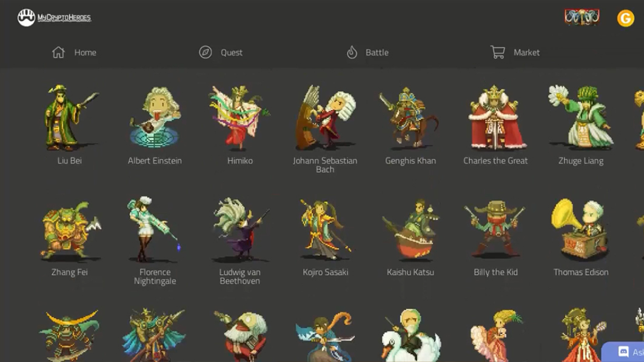Click the Quest compass icon
Image resolution: width=644 pixels, height=362 pixels.
206,53
